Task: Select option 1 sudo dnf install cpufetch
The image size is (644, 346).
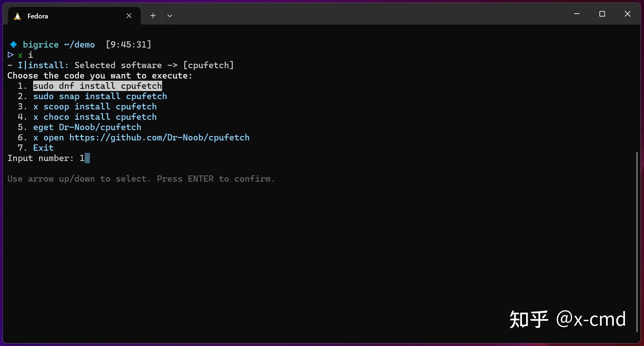Action: [97, 86]
